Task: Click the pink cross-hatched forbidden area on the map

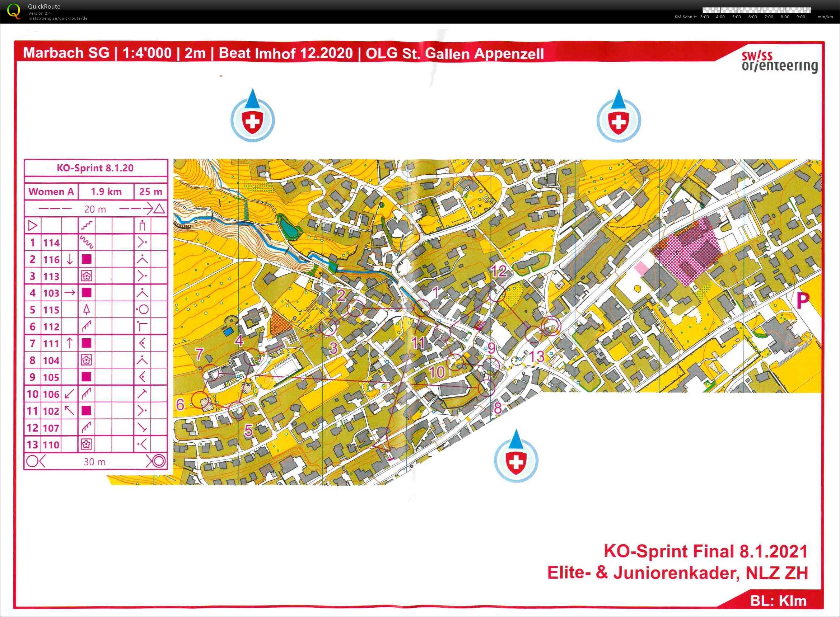Action: 687,252
